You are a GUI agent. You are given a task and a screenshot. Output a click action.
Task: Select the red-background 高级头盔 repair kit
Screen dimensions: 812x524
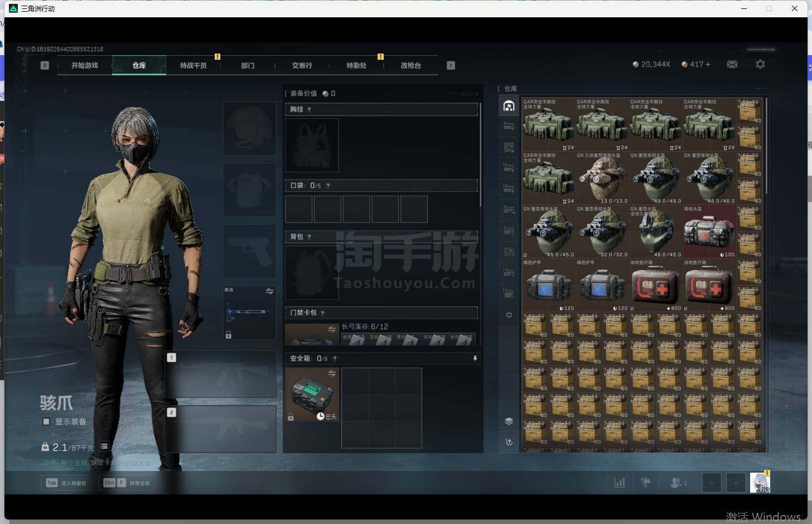[x=709, y=232]
